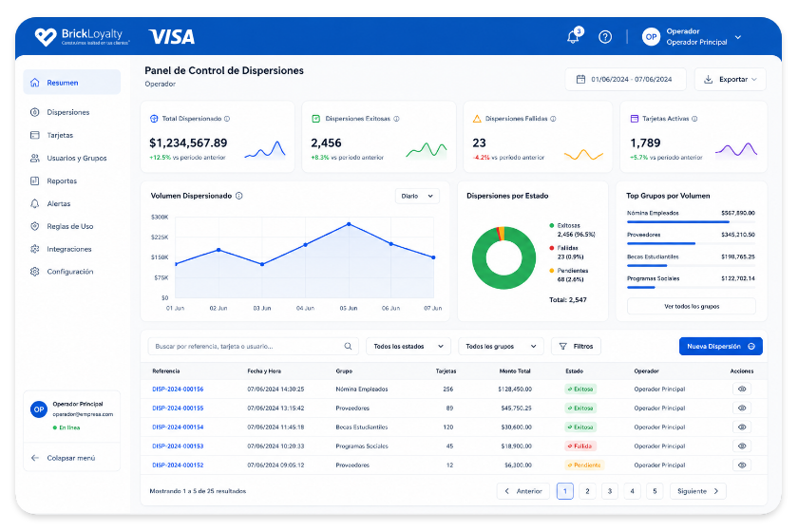Go to page 5 of results
The image size is (798, 532).
pos(655,491)
